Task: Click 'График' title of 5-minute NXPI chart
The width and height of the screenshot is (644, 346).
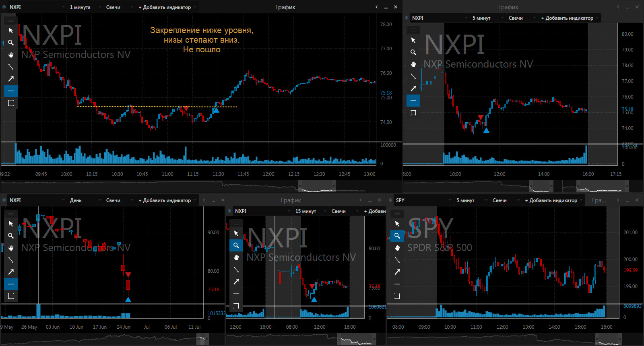Action: 508,7
